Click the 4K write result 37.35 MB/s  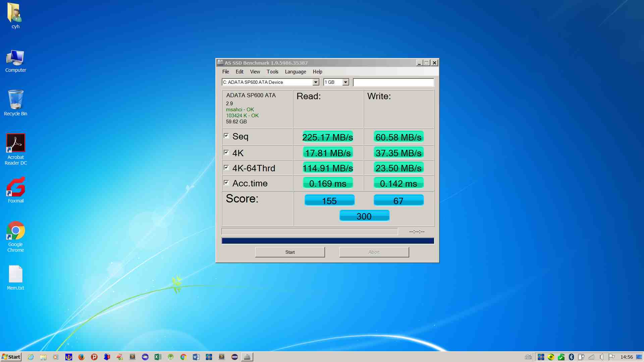click(398, 153)
